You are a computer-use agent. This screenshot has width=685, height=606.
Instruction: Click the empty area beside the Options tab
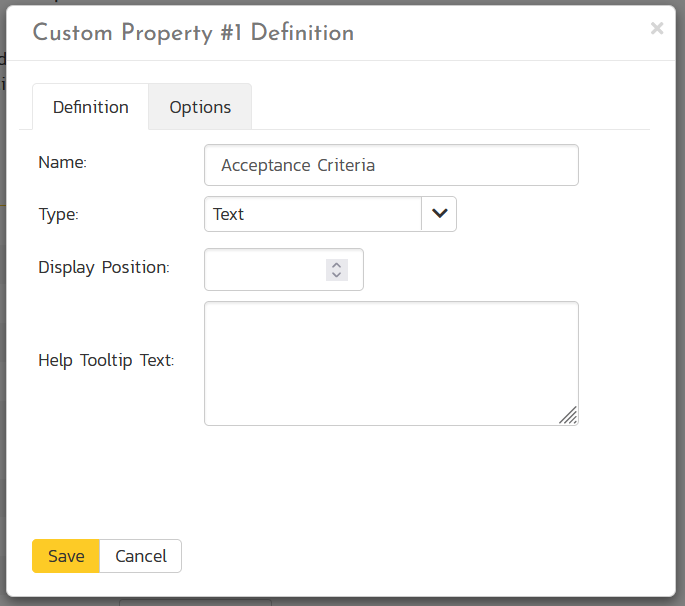[450, 107]
